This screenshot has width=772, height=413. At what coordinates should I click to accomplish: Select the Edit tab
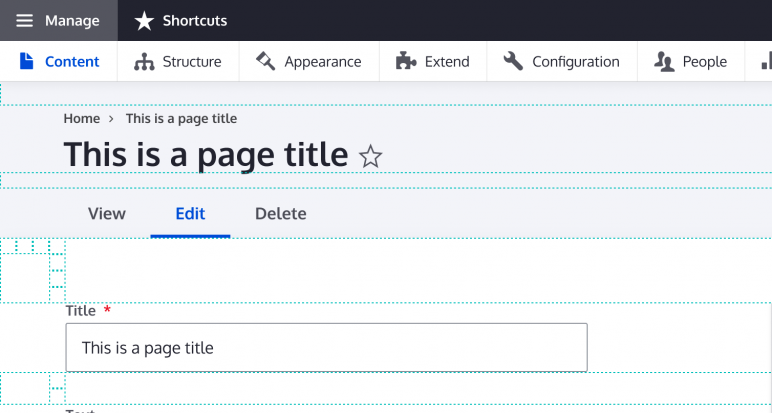click(190, 213)
